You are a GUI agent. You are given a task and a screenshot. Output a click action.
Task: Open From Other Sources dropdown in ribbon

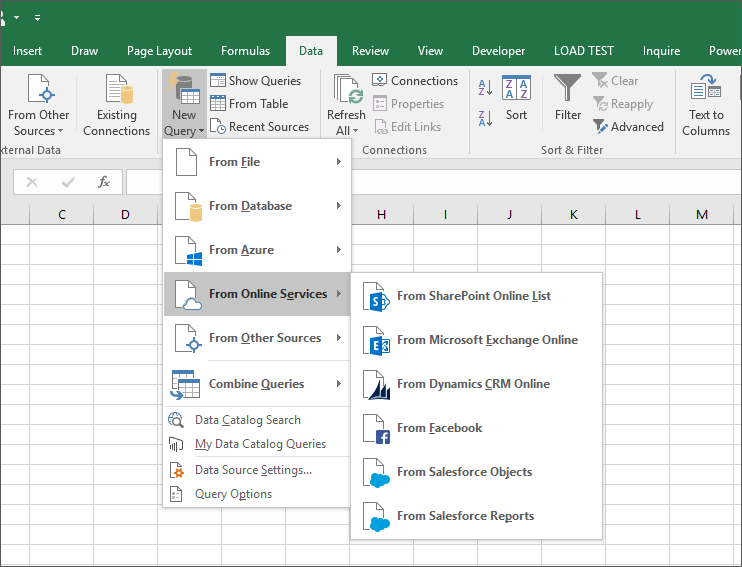click(x=38, y=105)
